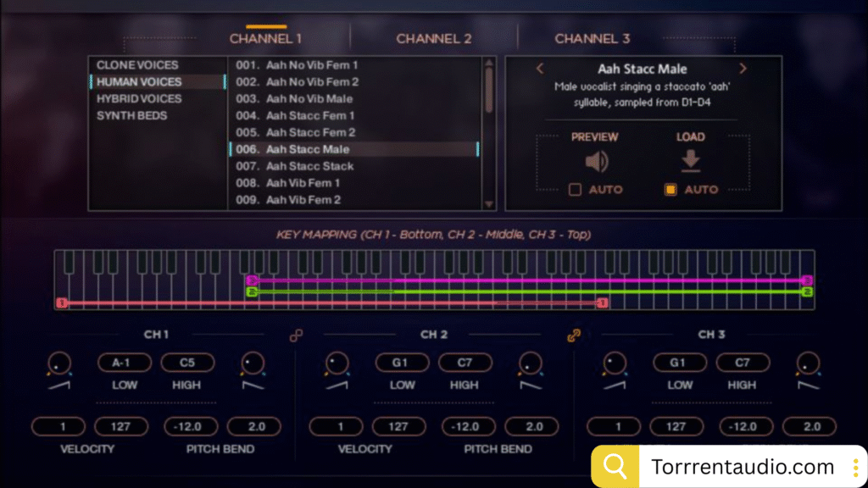Click the magenta CH 3 key range bar

coord(526,280)
